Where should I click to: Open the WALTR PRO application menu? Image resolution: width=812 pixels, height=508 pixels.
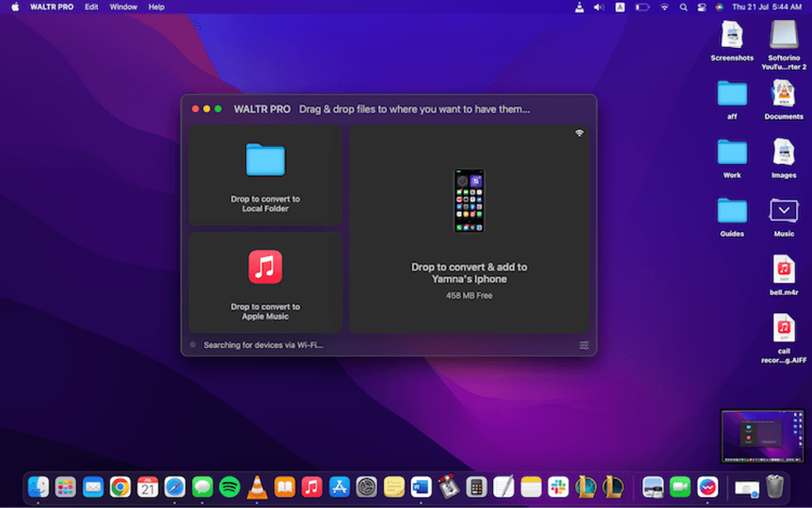(x=51, y=7)
